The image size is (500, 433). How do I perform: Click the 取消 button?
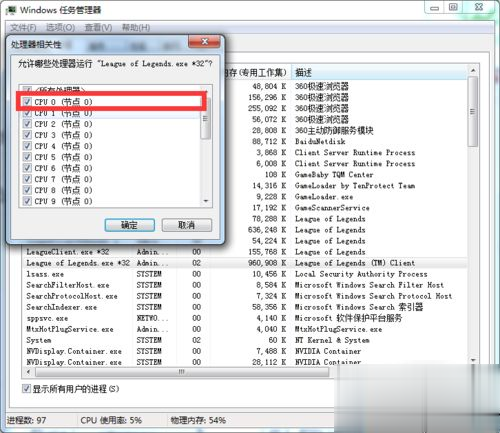pyautogui.click(x=187, y=225)
